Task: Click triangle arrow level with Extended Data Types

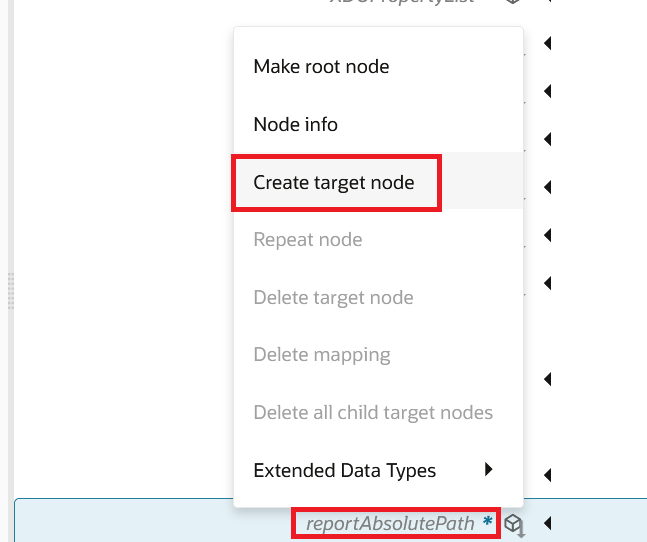Action: [548, 475]
